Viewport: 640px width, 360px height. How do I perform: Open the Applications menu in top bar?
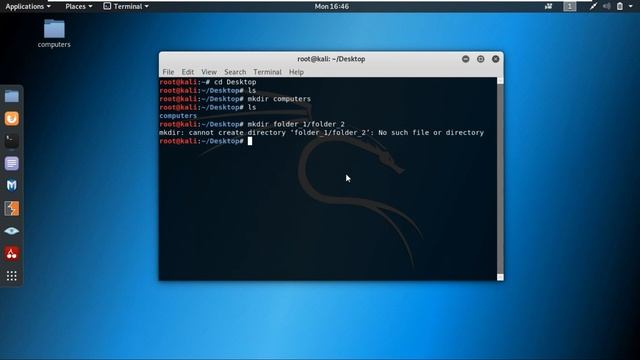28,7
